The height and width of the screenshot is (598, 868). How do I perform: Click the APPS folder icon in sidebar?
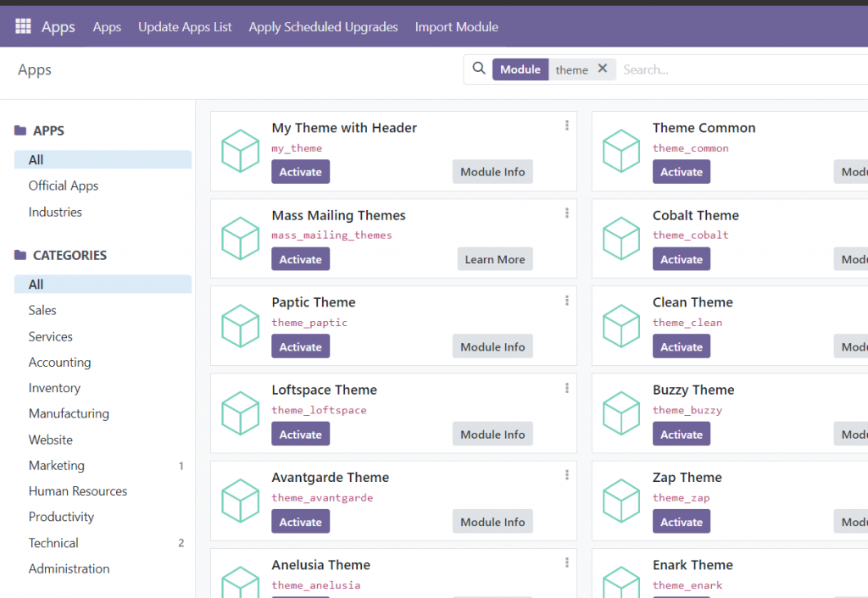(x=20, y=130)
